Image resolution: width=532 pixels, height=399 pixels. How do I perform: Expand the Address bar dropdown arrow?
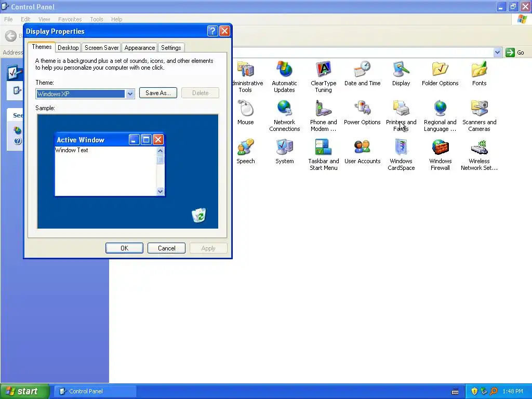click(497, 52)
